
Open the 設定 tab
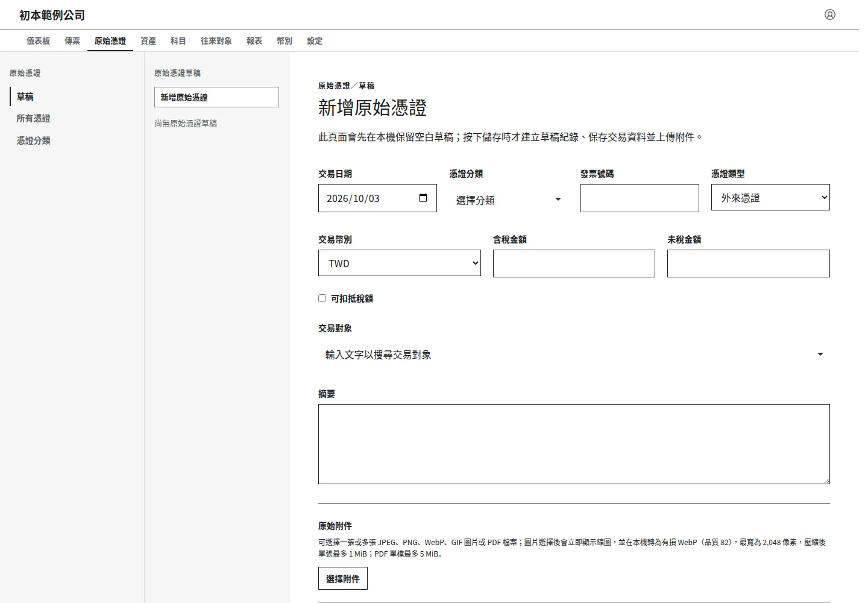coord(315,41)
